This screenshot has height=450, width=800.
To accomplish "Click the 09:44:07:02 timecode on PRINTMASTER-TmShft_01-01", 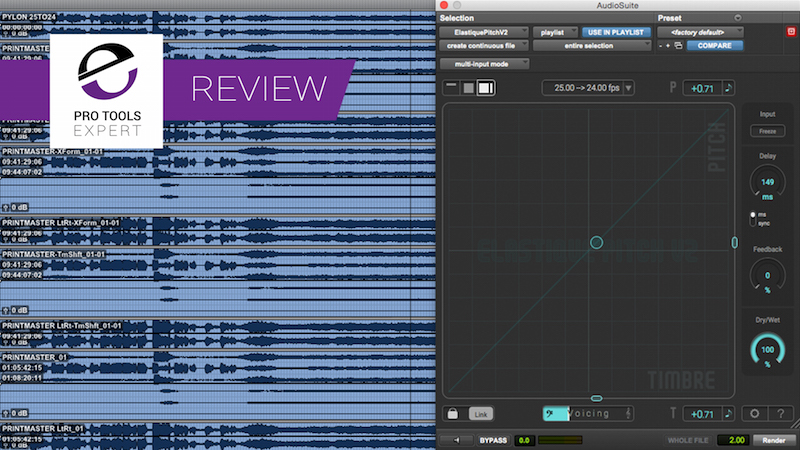I will pyautogui.click(x=22, y=275).
